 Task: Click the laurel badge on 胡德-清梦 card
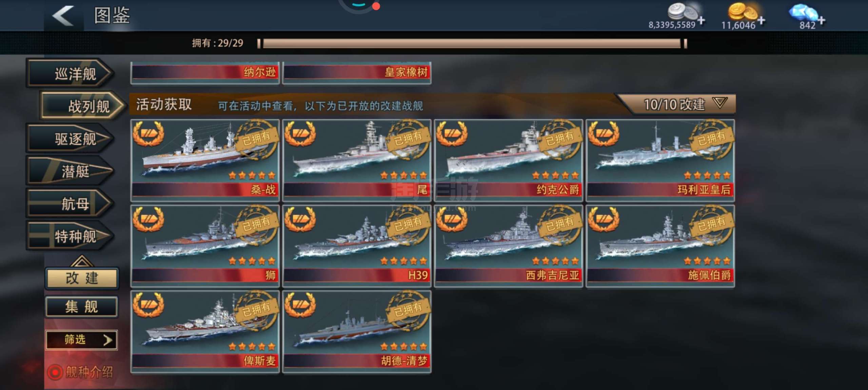(300, 305)
